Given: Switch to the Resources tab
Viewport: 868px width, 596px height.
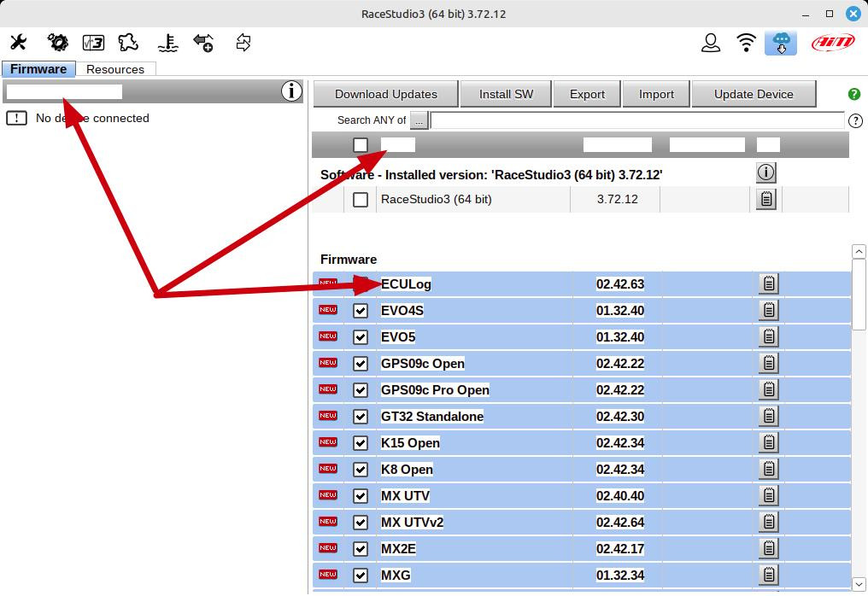Looking at the screenshot, I should (115, 69).
